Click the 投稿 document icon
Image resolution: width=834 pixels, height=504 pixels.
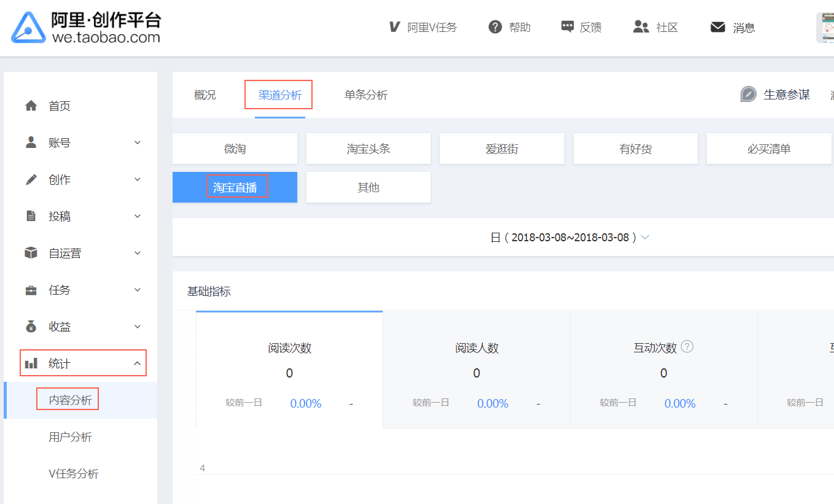[31, 216]
